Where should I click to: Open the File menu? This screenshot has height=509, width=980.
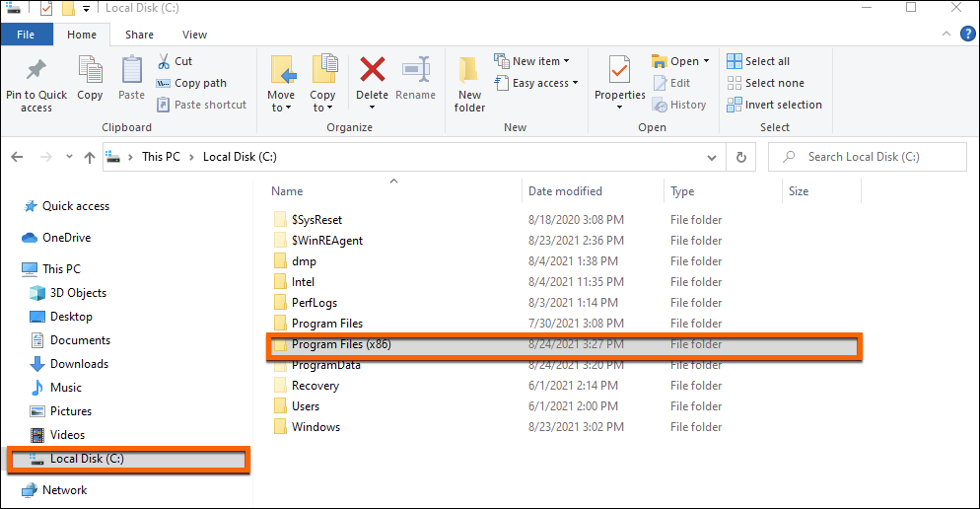26,35
